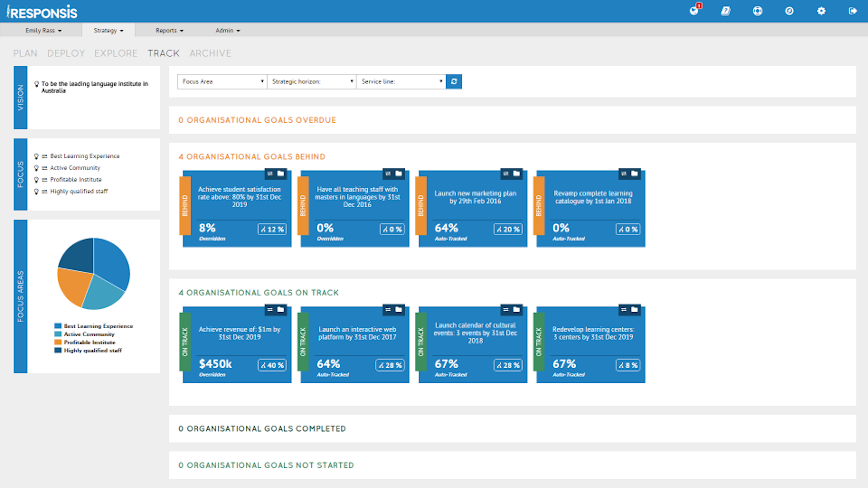
Task: Open the help guide book icon
Action: [726, 11]
